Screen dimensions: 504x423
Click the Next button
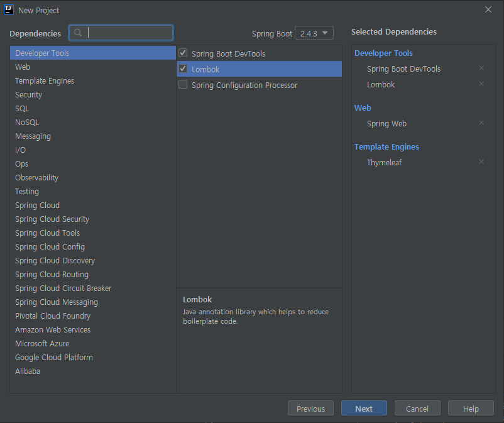pyautogui.click(x=364, y=409)
